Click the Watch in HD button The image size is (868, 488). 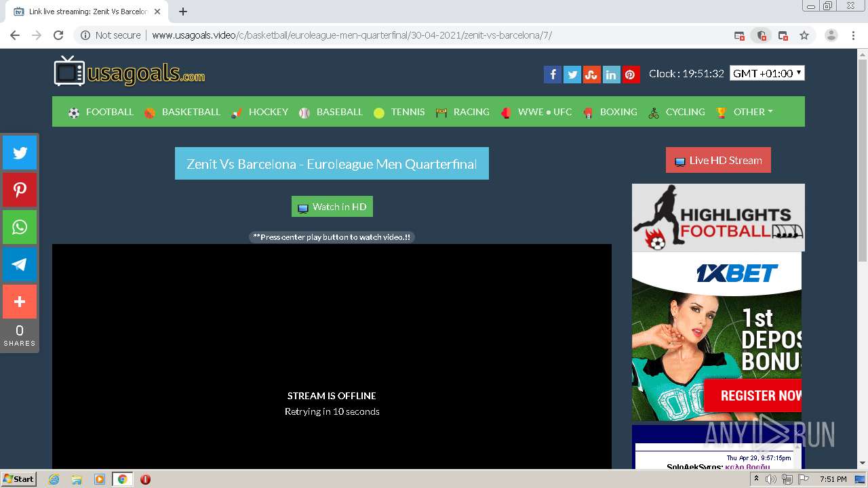332,207
